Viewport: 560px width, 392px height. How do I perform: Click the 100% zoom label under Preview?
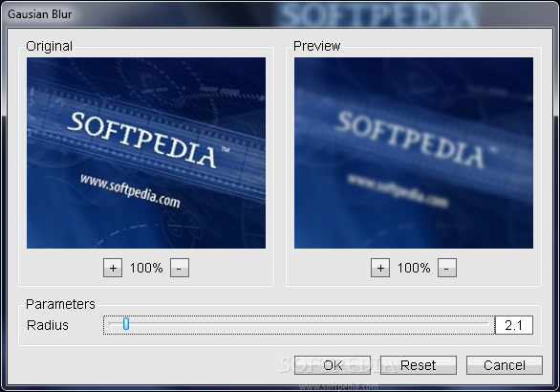(x=414, y=268)
